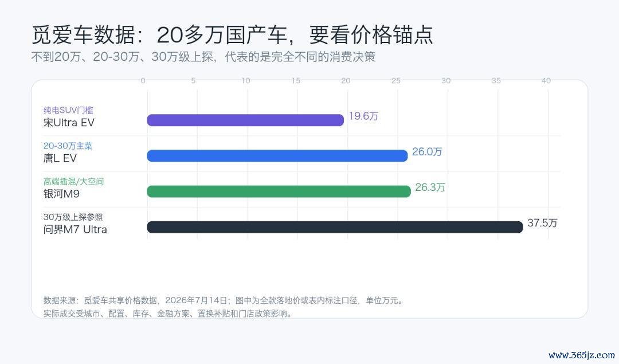Click the 高端插混/大空间 category tag
619x364 pixels.
(73, 182)
